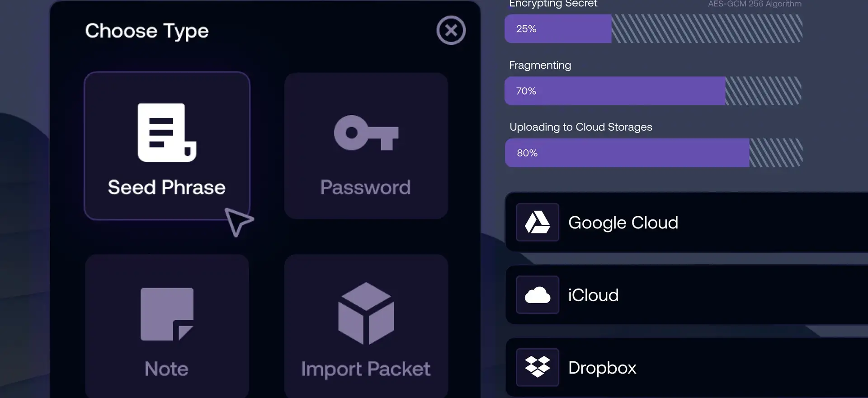Click the Uploading 80% progress bar
Image resolution: width=868 pixels, height=398 pixels.
tap(653, 153)
